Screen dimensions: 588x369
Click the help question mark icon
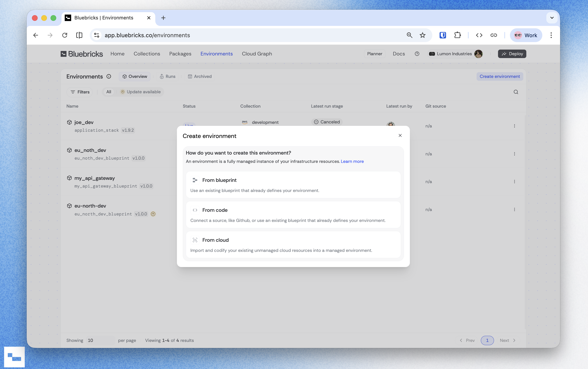tap(417, 54)
